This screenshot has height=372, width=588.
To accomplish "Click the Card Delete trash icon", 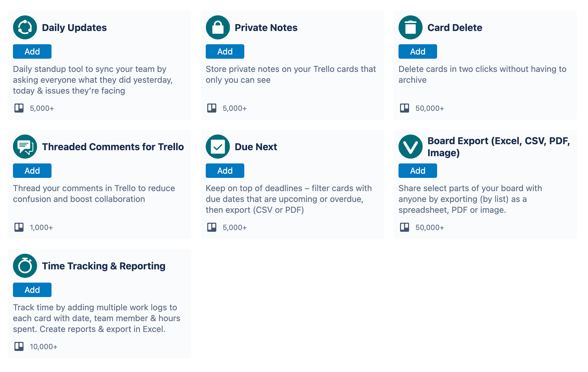I will click(410, 27).
